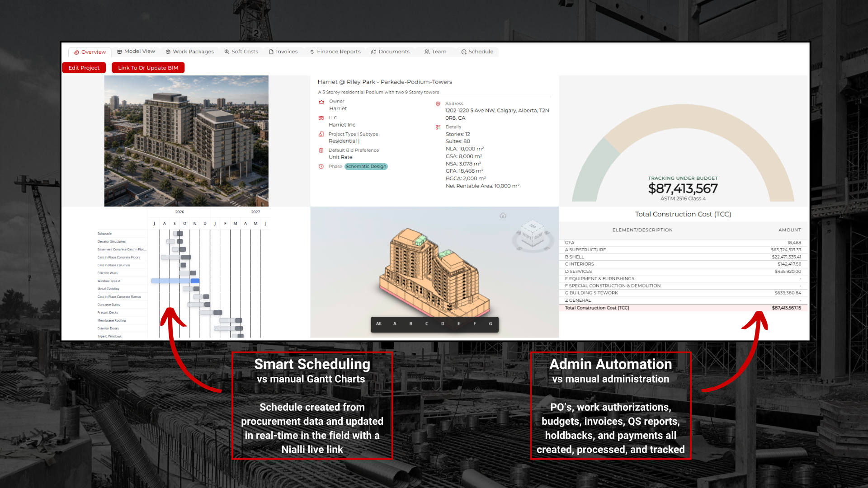Click the Membrane Roofing Gantt bar

231,320
